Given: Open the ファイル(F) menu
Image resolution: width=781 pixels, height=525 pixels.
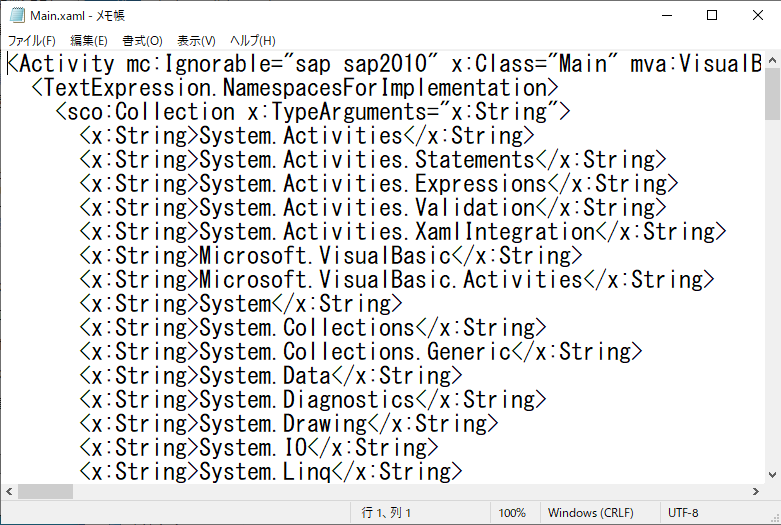Looking at the screenshot, I should coord(31,41).
